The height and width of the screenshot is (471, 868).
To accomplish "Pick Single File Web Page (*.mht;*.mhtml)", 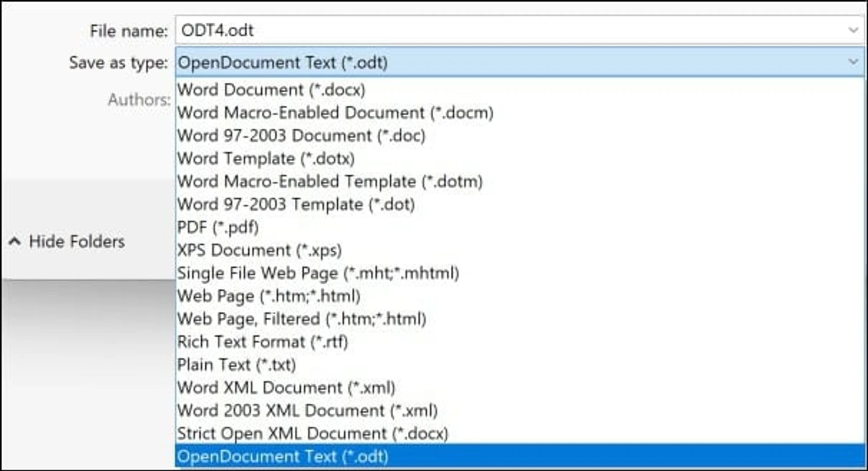I will pyautogui.click(x=520, y=273).
